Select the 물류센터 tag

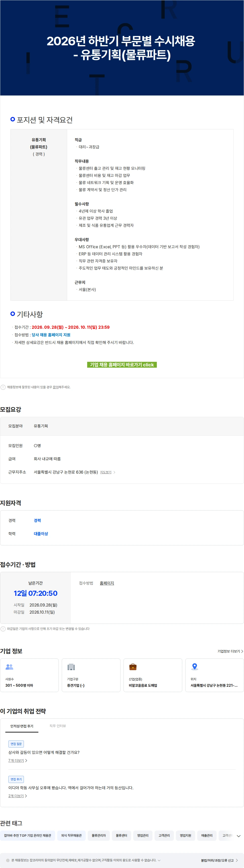pyautogui.click(x=121, y=835)
